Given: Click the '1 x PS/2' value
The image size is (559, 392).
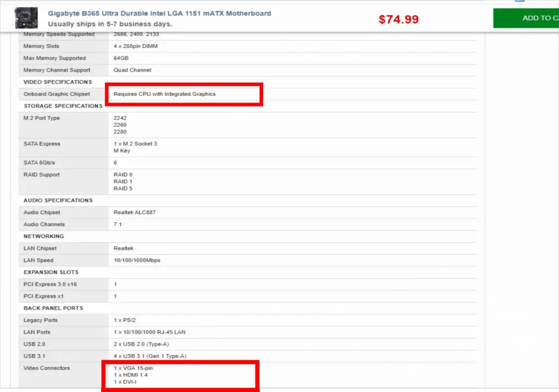Looking at the screenshot, I should tap(124, 320).
